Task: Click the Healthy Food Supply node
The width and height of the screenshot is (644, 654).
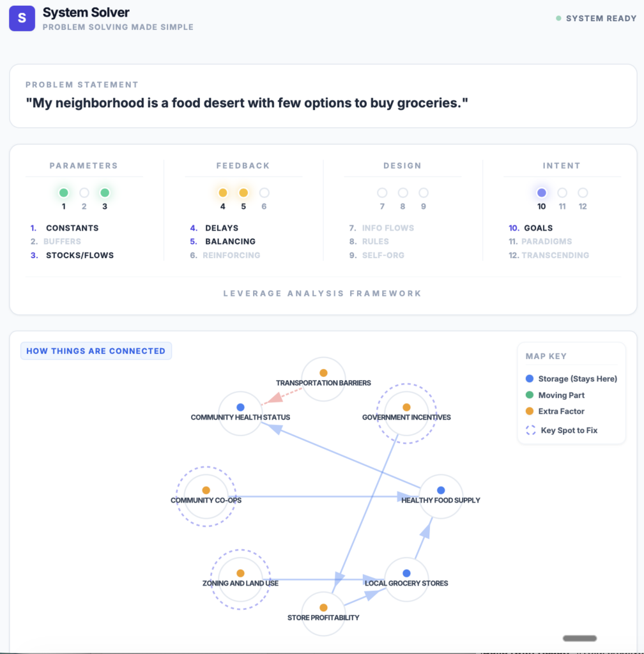Action: [441, 496]
